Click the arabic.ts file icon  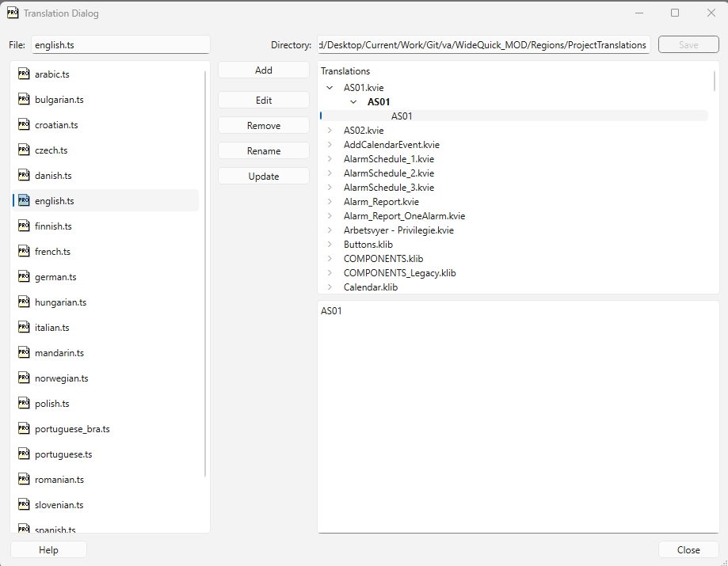pos(24,74)
